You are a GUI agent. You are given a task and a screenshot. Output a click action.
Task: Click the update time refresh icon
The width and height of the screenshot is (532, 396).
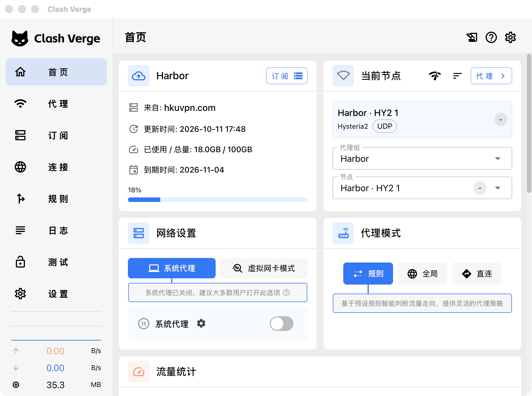(x=134, y=129)
